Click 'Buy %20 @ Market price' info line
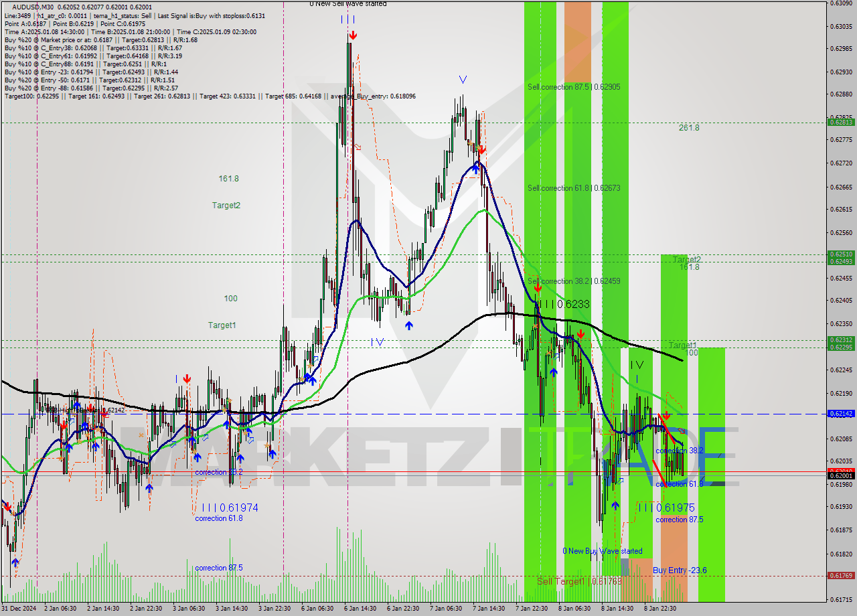This screenshot has width=857, height=616. (x=101, y=40)
